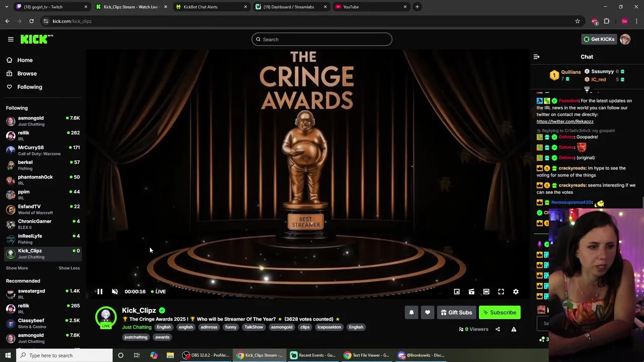Turn on Kick_Clipz notifications bell
Image resolution: width=644 pixels, height=362 pixels.
click(412, 313)
